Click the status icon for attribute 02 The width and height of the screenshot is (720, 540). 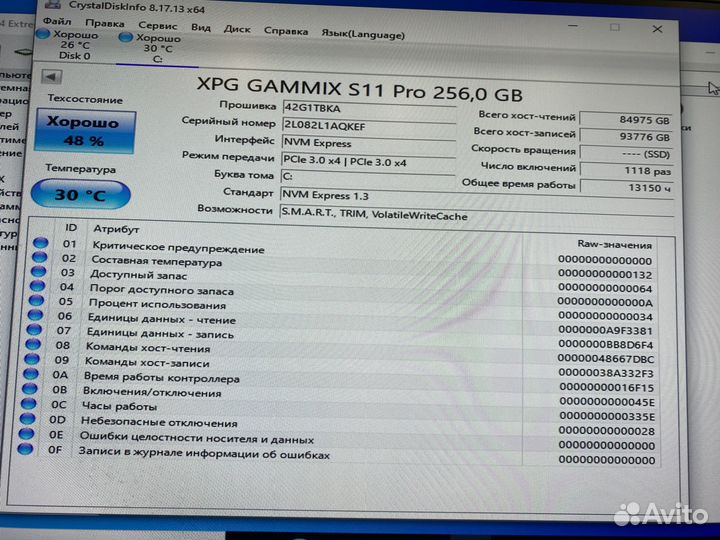pos(39,257)
